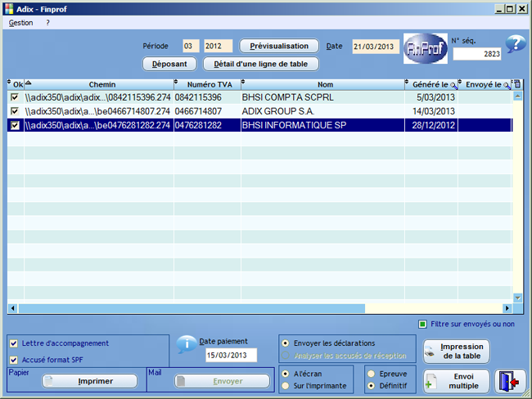Click the Date field 21/03/2013
This screenshot has width=532, height=399.
pos(375,47)
